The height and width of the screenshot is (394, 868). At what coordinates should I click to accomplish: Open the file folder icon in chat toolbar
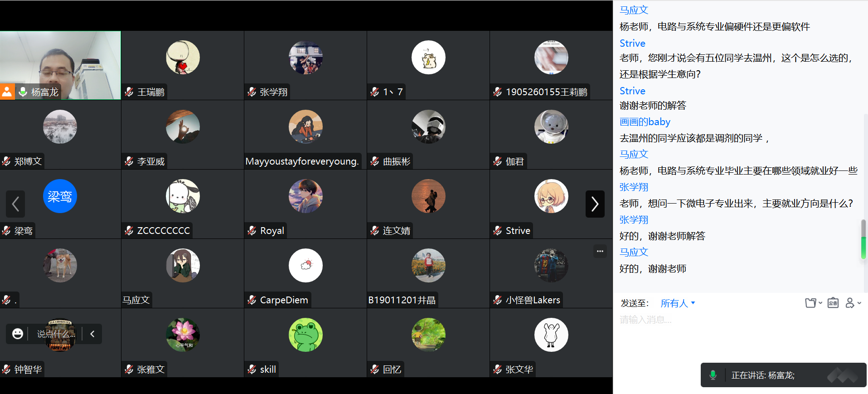pos(811,303)
